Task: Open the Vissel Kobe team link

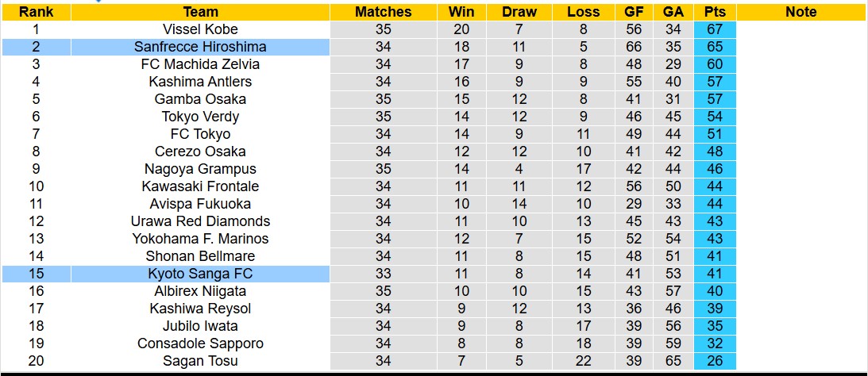Action: 200,29
